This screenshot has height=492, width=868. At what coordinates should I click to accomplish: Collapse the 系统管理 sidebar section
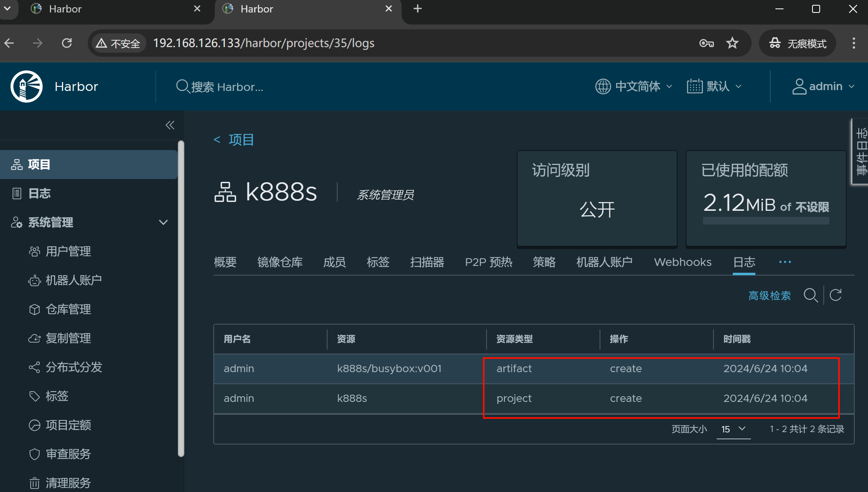point(163,222)
